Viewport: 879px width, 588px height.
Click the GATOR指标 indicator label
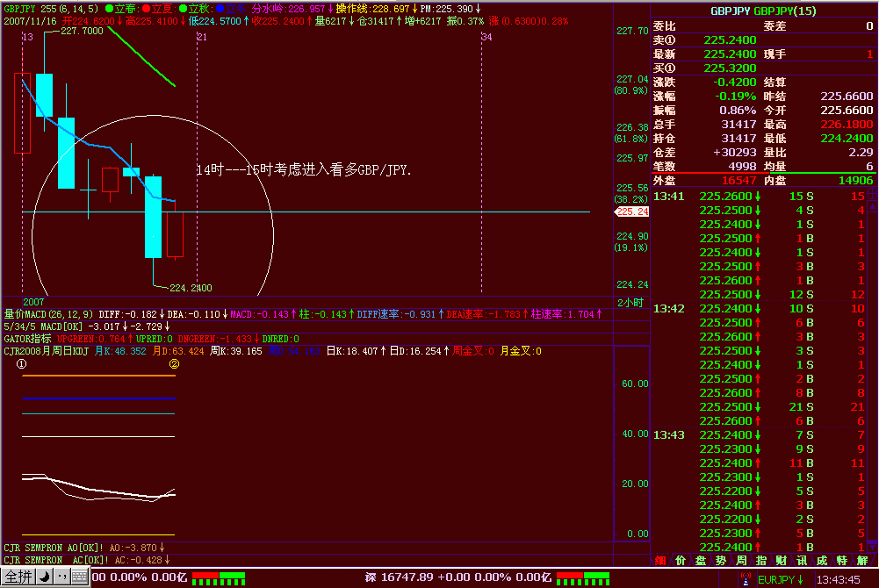click(27, 339)
